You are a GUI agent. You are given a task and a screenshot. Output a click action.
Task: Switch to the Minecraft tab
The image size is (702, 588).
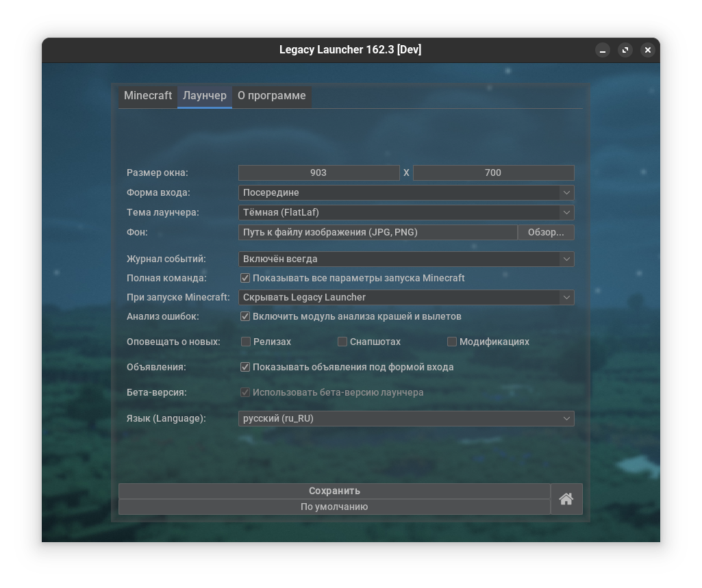pos(148,96)
